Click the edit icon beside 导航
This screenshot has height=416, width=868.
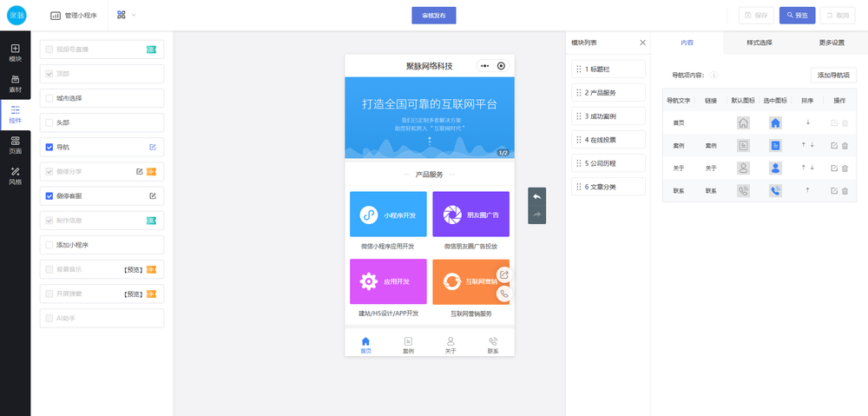[x=153, y=148]
